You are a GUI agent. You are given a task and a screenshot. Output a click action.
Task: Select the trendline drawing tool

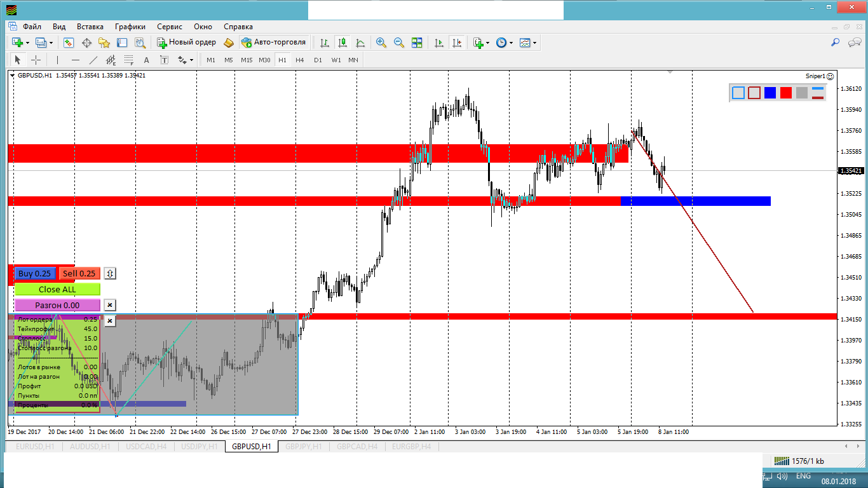(x=93, y=60)
